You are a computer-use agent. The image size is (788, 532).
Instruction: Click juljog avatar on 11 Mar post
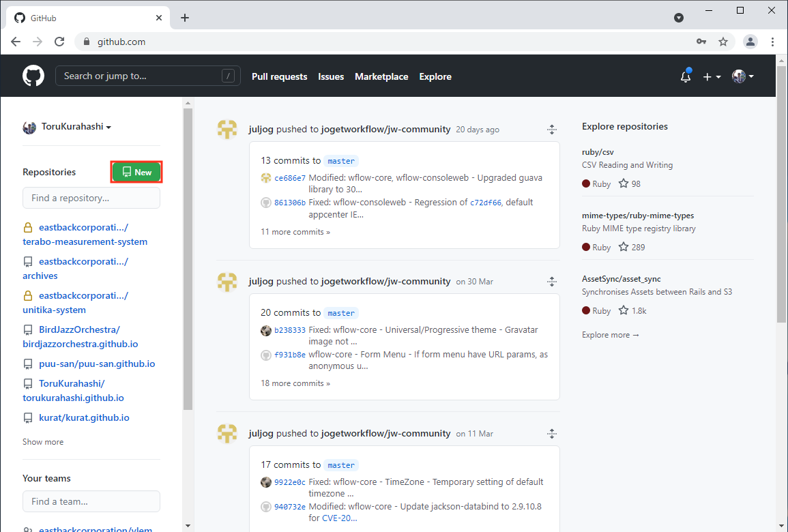(227, 434)
